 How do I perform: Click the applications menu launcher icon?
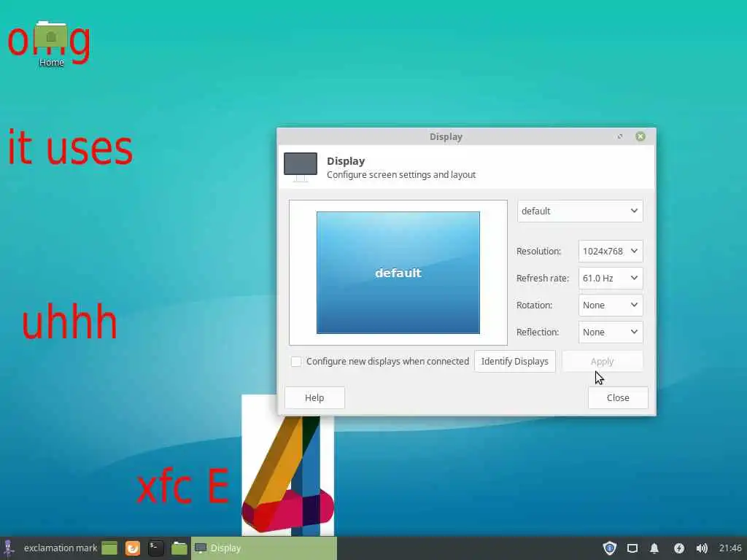pyautogui.click(x=9, y=548)
